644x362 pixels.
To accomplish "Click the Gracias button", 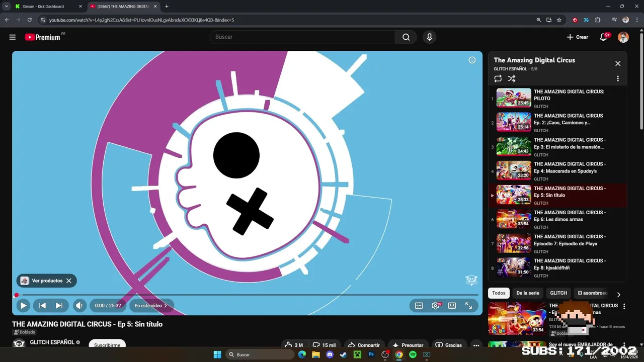I will coord(448,345).
